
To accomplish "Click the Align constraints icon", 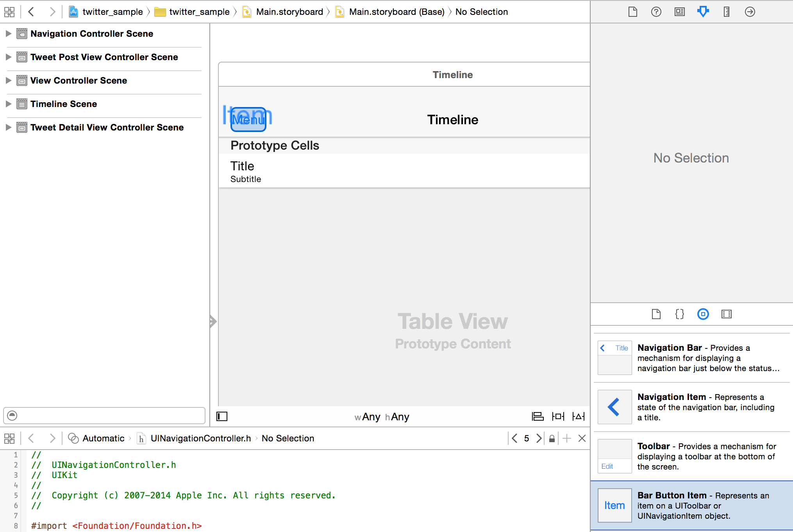I will [x=538, y=416].
